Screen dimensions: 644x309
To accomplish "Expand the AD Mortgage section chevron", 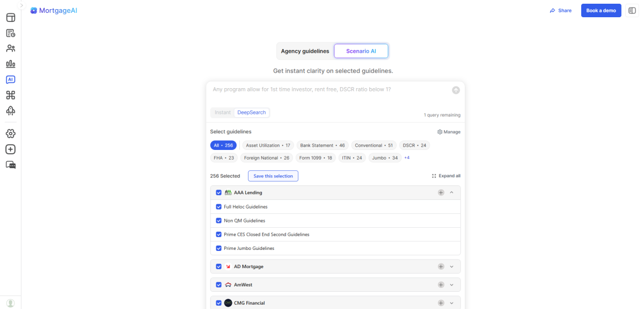I will click(x=451, y=267).
